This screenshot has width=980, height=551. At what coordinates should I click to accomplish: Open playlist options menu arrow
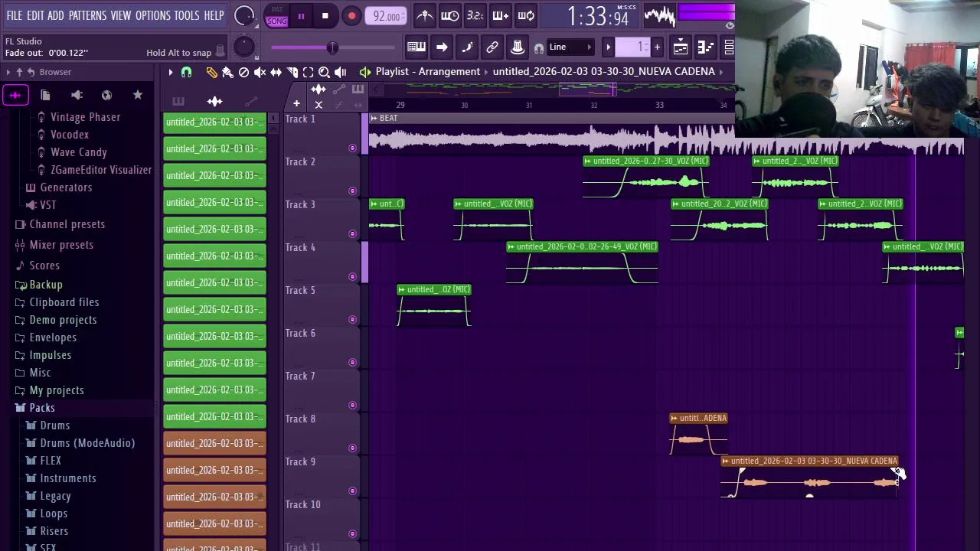[170, 72]
